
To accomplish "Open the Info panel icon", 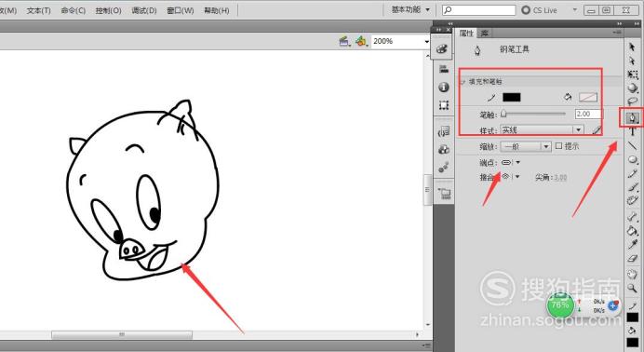I will (444, 88).
